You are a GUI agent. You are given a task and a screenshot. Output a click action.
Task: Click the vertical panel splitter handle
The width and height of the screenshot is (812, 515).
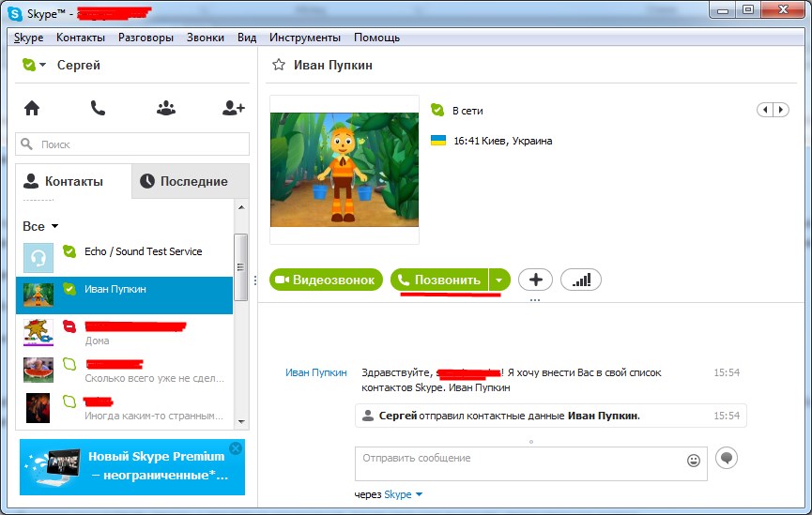pyautogui.click(x=254, y=280)
